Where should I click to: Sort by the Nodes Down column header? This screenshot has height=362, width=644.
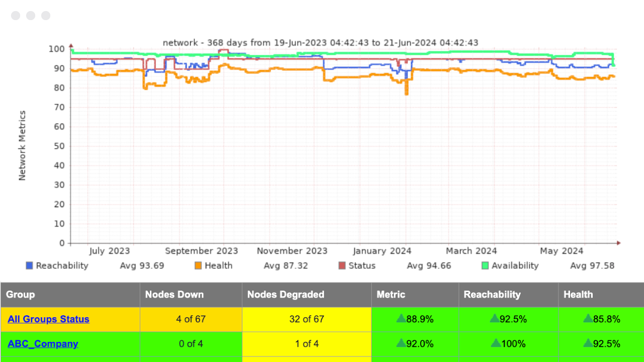point(174,295)
